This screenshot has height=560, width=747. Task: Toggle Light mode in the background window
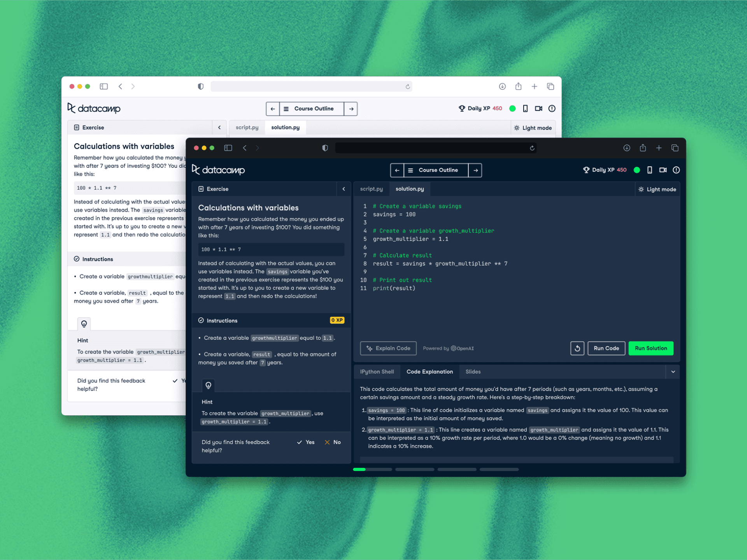(x=533, y=128)
